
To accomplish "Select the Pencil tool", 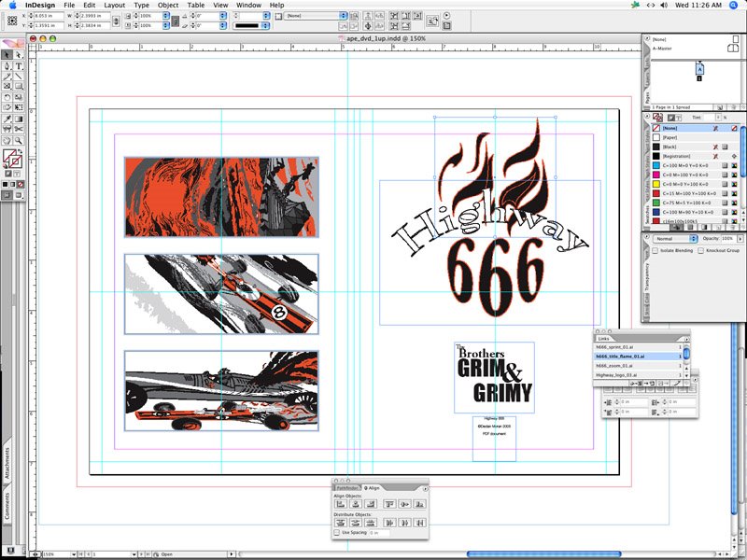I will [x=7, y=77].
